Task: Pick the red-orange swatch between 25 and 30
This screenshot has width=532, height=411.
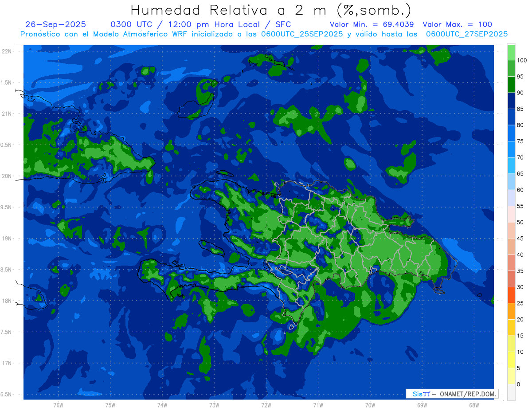Action: [511, 295]
